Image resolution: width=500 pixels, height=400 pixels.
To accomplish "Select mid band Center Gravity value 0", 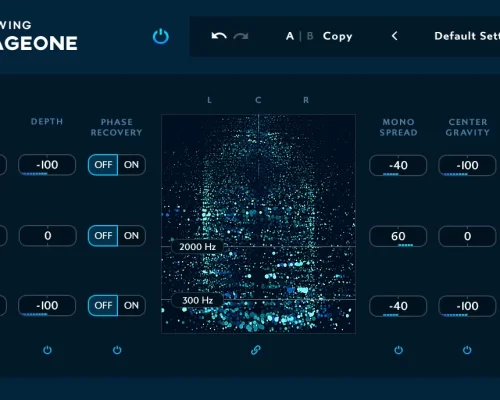I will [467, 236].
